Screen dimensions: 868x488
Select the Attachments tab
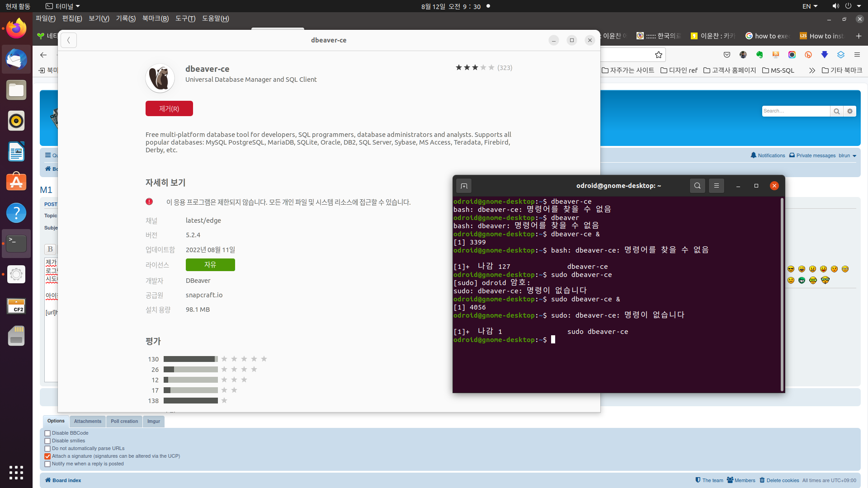[88, 421]
